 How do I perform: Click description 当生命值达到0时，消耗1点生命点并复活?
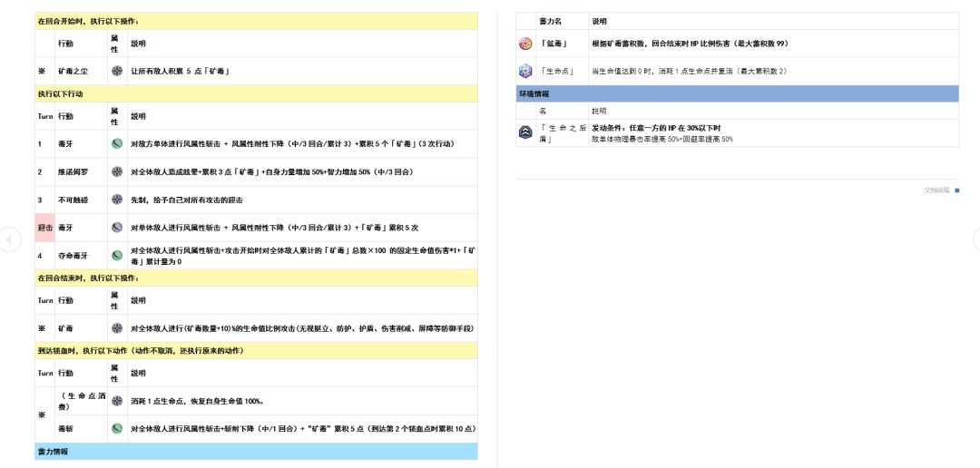pyautogui.click(x=690, y=71)
